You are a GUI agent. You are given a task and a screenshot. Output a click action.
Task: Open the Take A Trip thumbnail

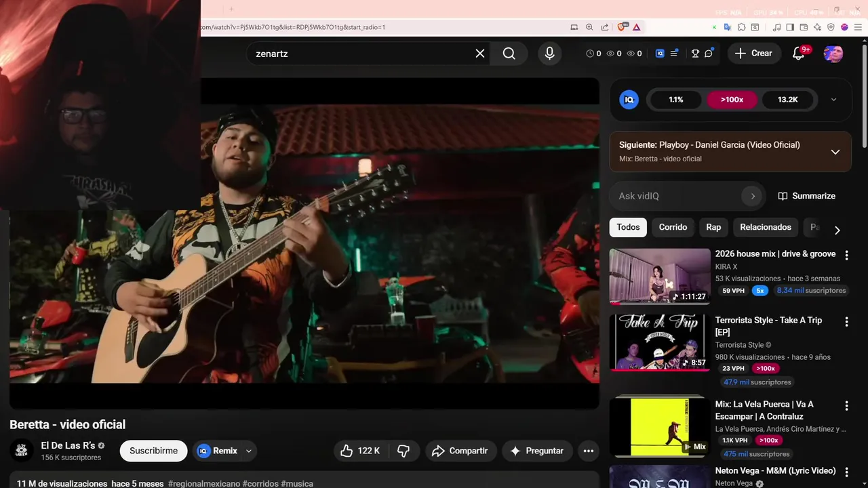660,343
